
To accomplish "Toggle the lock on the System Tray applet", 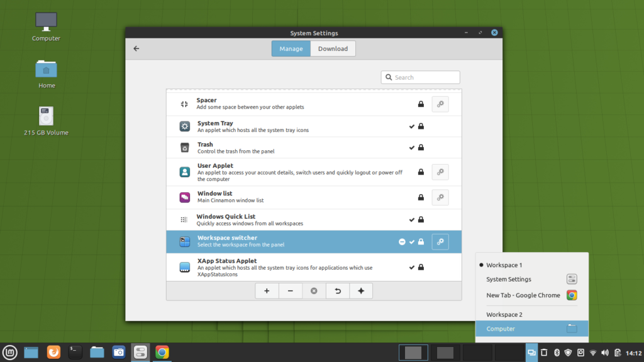I will click(x=420, y=126).
